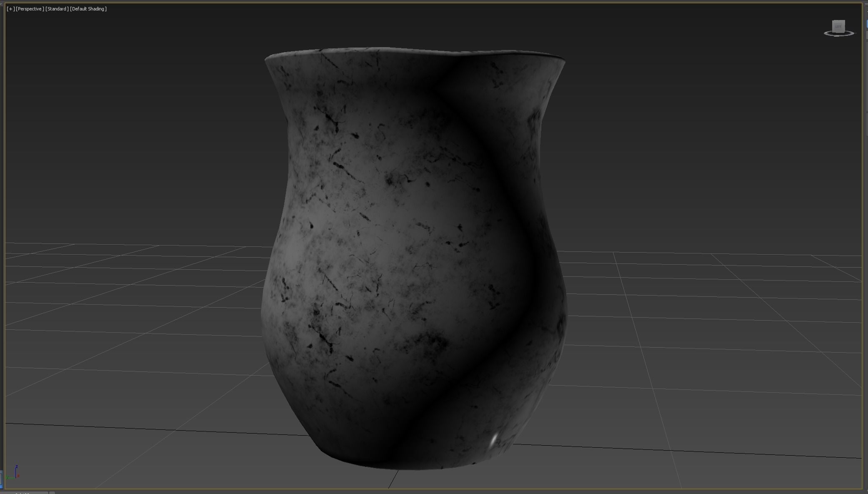Open the Standard viewport label menu

pyautogui.click(x=57, y=9)
